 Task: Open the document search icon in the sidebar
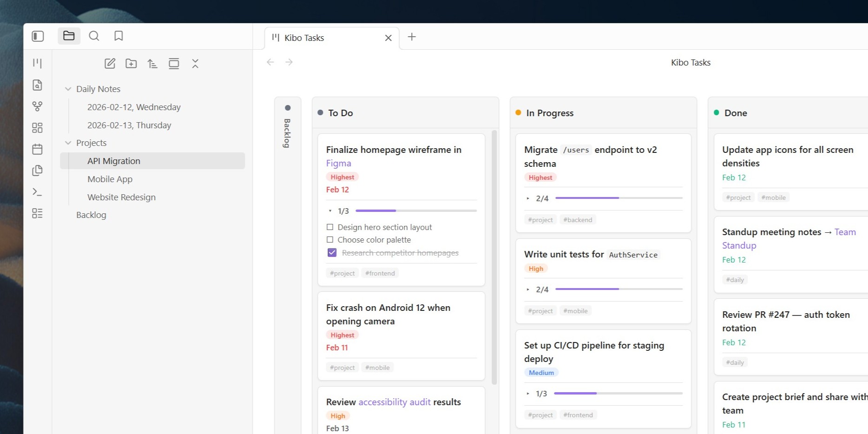pos(38,85)
